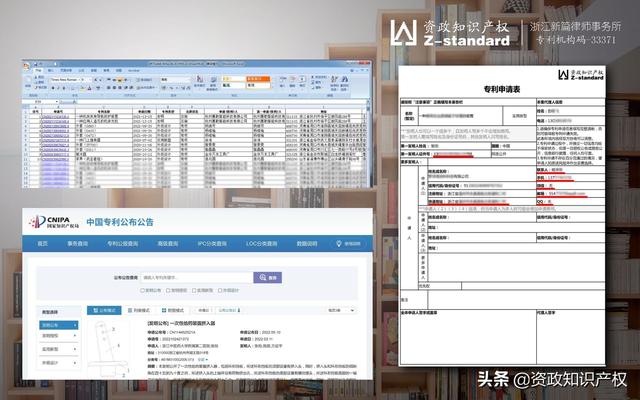
Task: Click the yellow fill color bucket in Excel
Action: 82,88
